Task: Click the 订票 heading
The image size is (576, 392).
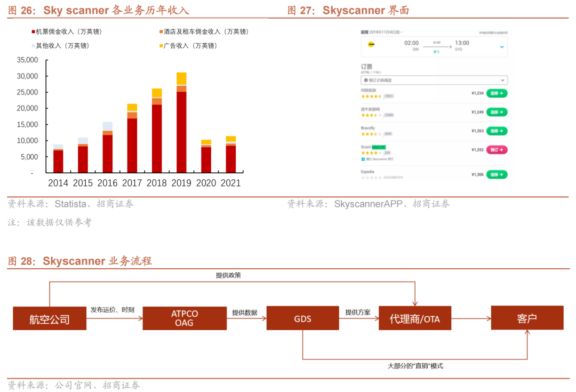Action: coord(366,67)
